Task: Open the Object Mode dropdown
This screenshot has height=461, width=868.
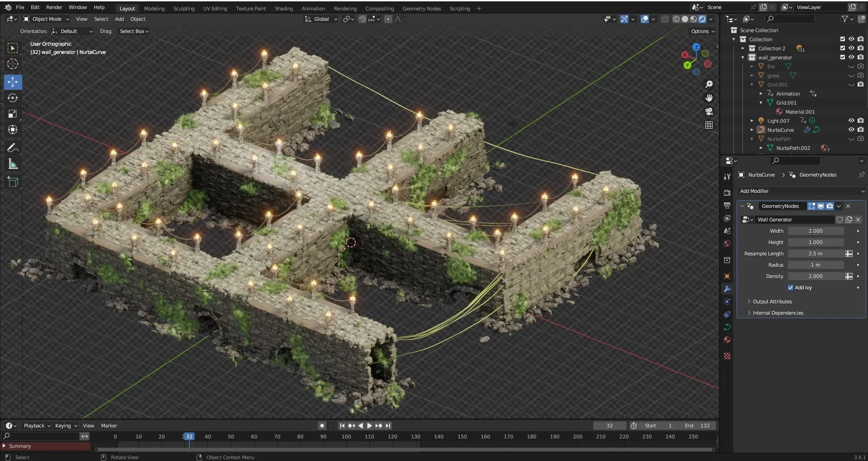Action: [x=46, y=19]
